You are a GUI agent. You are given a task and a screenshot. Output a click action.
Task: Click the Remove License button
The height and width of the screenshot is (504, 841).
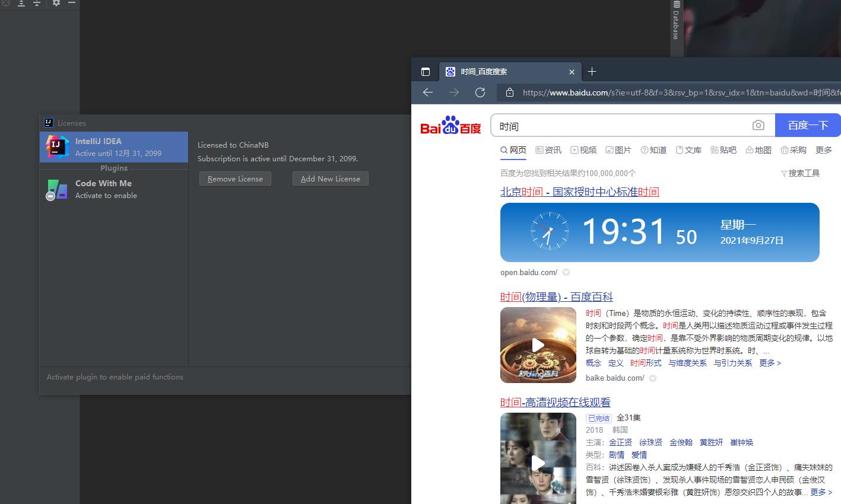(x=235, y=178)
